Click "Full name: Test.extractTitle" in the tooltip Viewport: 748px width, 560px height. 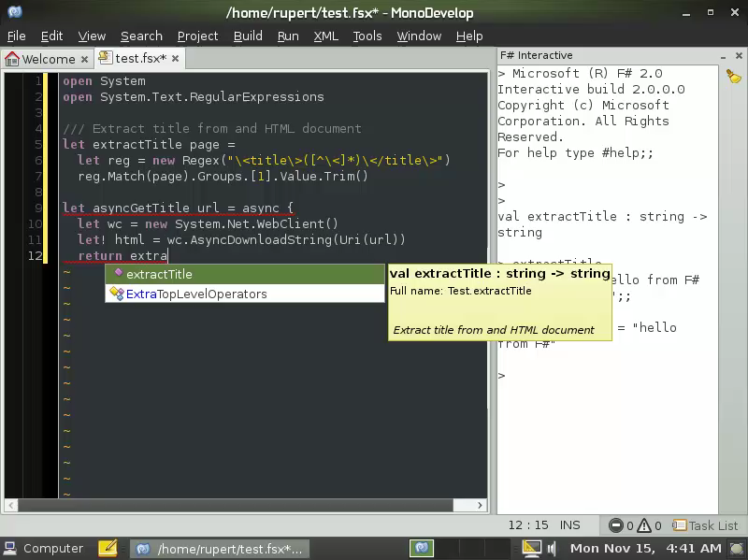point(460,291)
